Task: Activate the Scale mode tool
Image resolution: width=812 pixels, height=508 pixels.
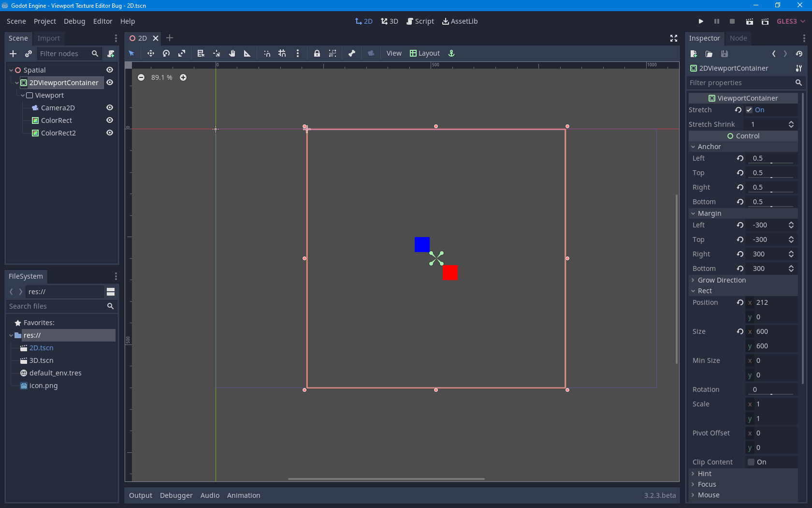Action: 182,53
